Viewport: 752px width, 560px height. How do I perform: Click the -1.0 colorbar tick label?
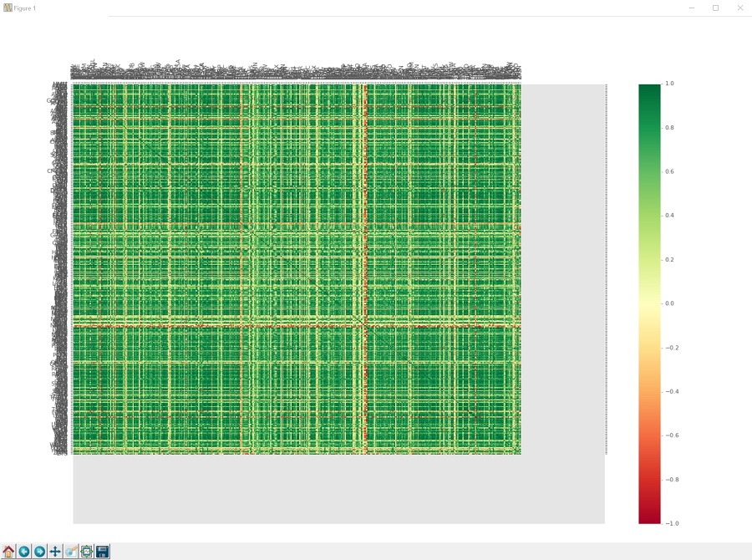tap(670, 523)
